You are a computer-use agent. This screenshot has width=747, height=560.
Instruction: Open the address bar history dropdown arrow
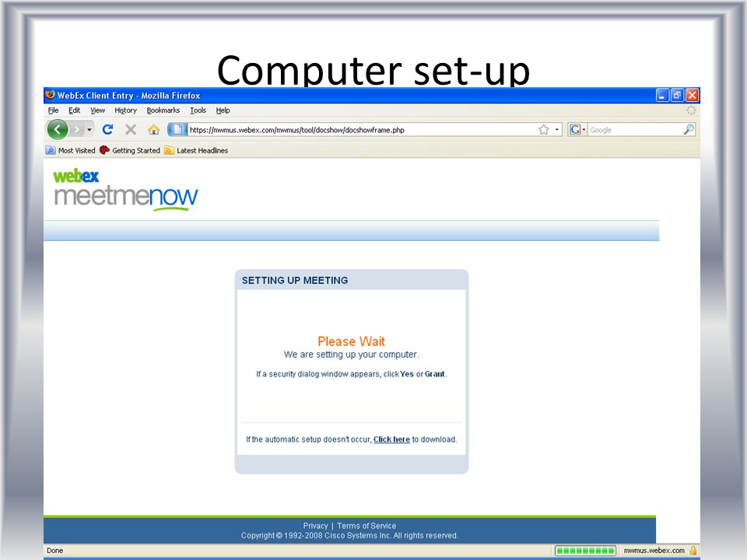[557, 130]
